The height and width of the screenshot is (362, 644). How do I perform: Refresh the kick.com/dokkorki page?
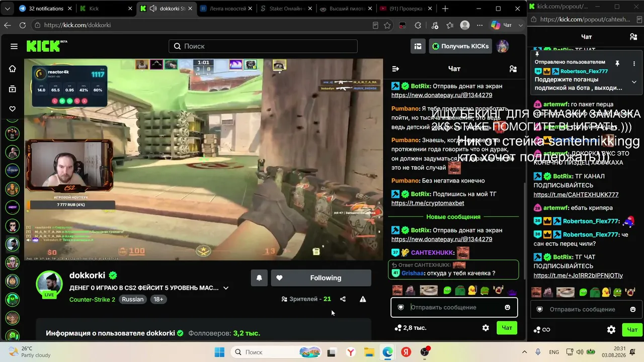click(23, 25)
